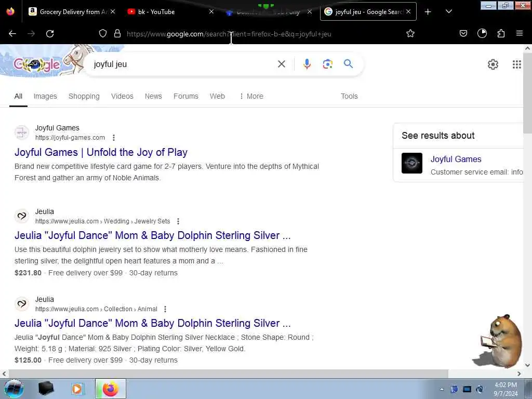
Task: Click the scroll right arrow
Action: coord(519,374)
